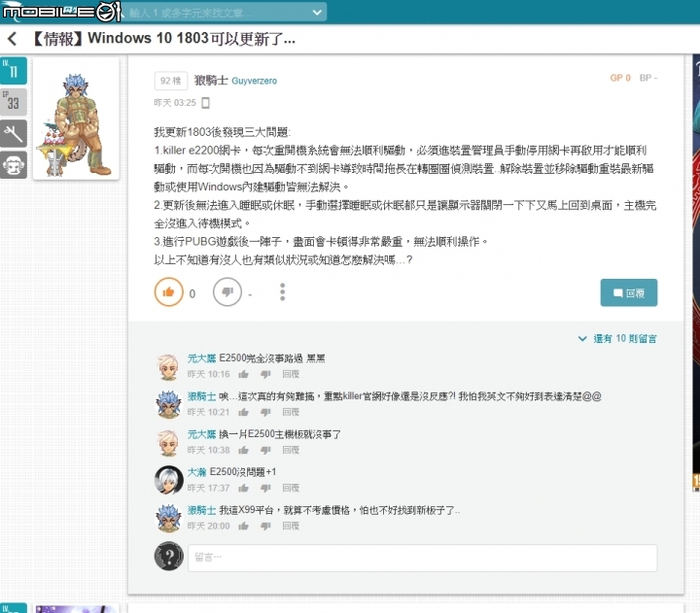Click the 狼騎士 author name in post header
The height and width of the screenshot is (613, 700).
(x=211, y=81)
